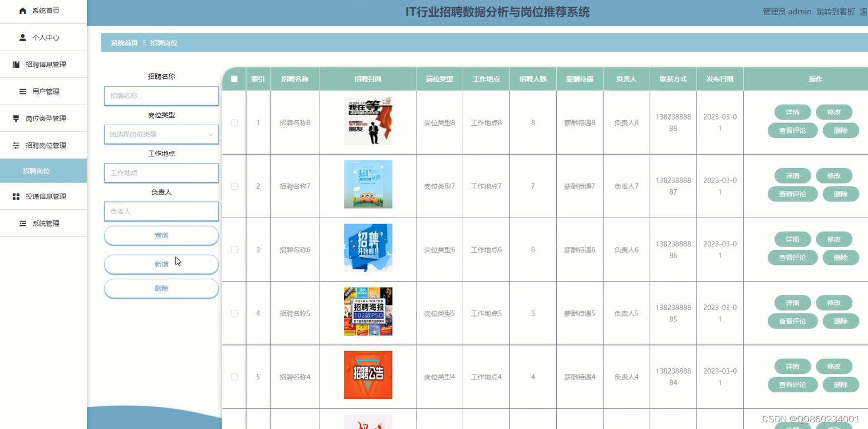Open 系统管理 menu
The width and height of the screenshot is (868, 429).
click(43, 223)
